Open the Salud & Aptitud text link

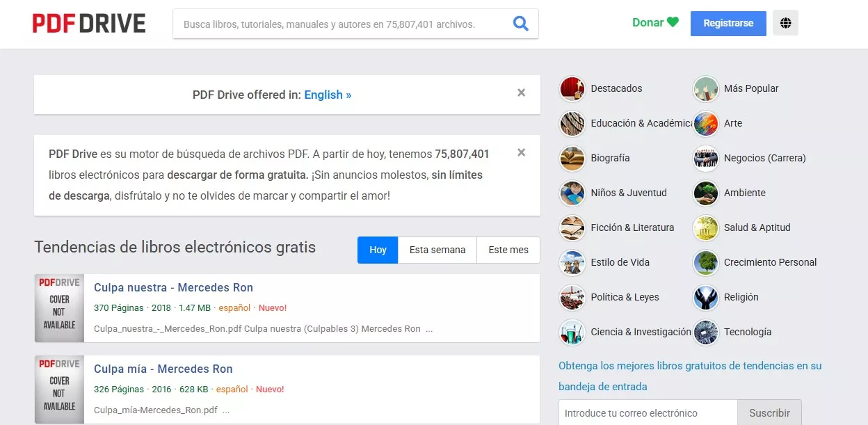pos(757,227)
